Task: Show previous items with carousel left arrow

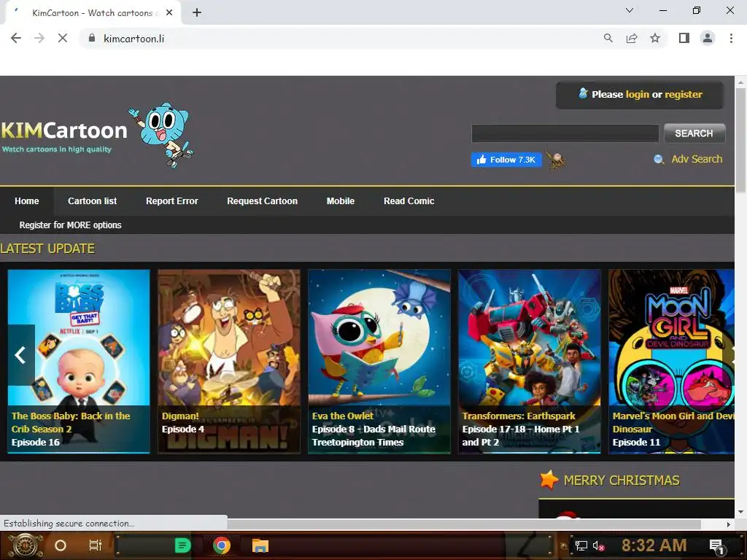Action: click(x=20, y=355)
